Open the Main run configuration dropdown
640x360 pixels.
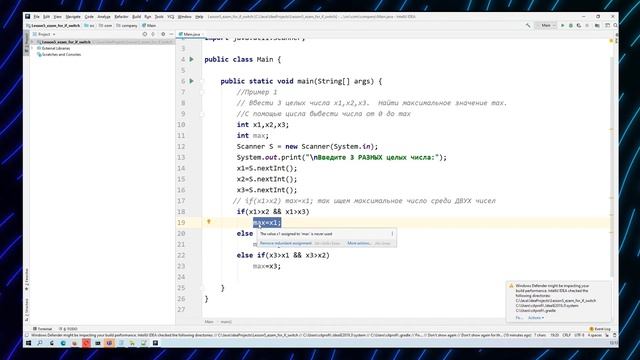point(546,25)
